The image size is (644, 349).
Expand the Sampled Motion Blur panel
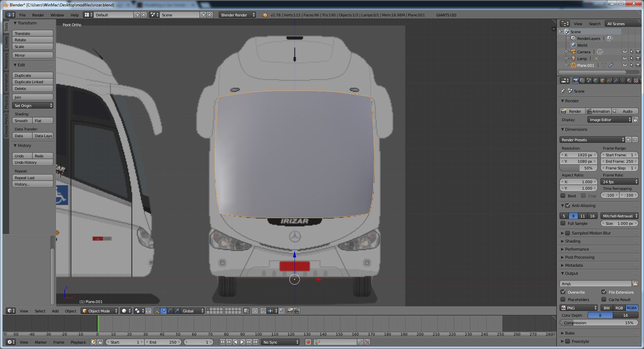click(x=562, y=233)
